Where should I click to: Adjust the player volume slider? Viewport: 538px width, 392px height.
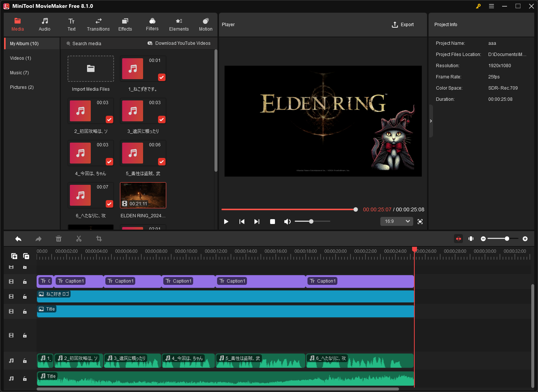click(312, 221)
